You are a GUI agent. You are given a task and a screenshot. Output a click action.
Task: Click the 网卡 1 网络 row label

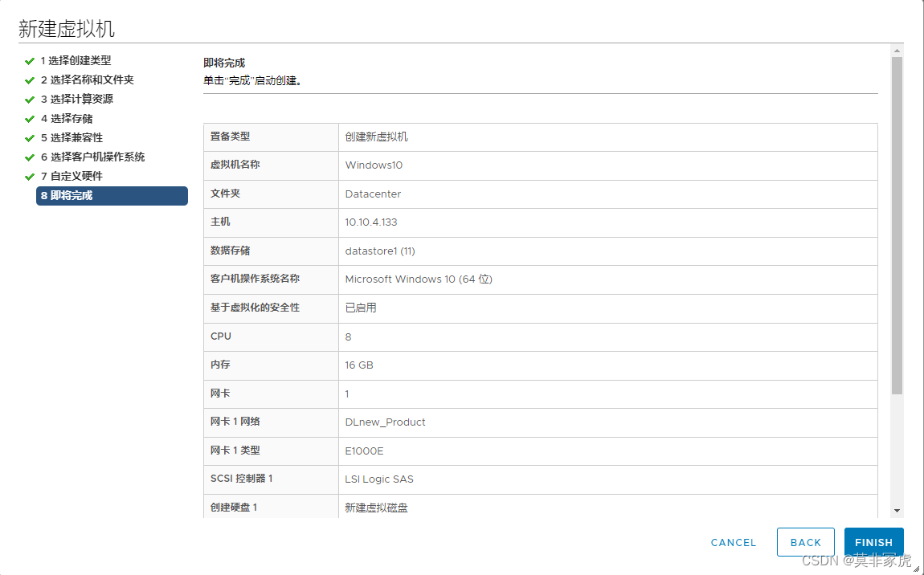click(x=235, y=422)
